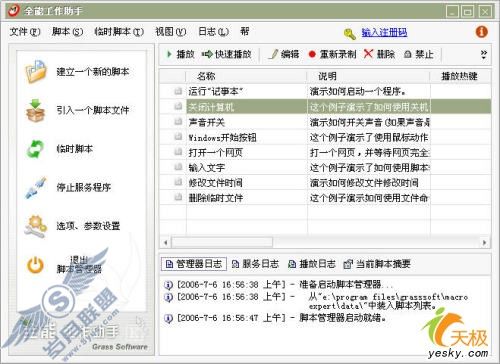Click the orange power exit icon
The image size is (500, 364).
coord(35,266)
